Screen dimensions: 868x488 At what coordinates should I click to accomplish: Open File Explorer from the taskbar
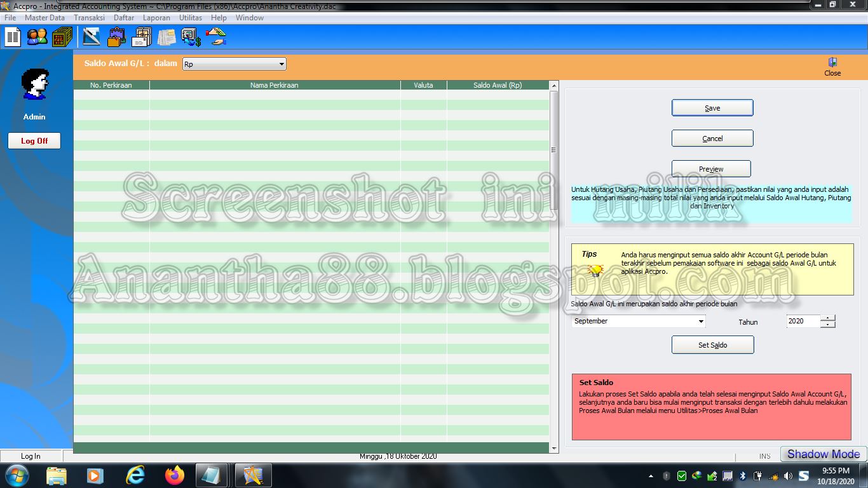(57, 475)
